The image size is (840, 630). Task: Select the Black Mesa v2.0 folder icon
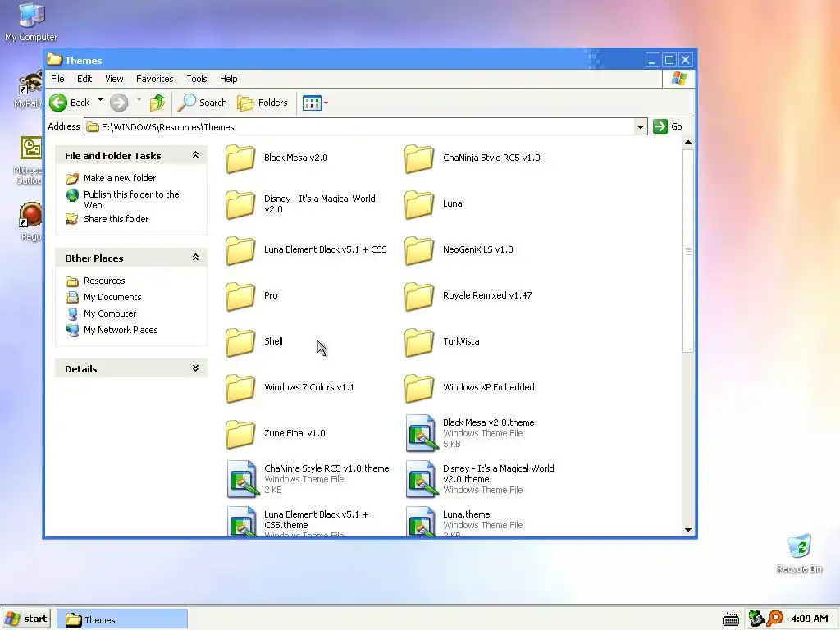240,158
